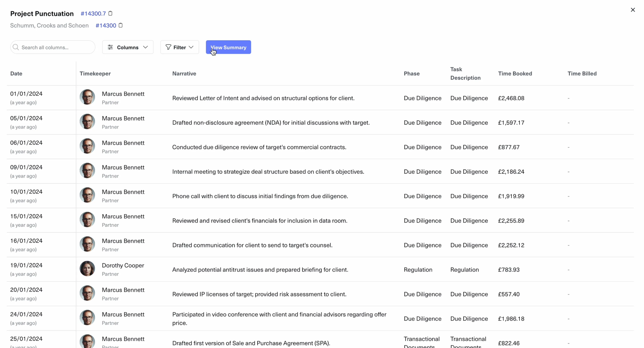Close the Project Punctuation view
The height and width of the screenshot is (348, 644).
[632, 10]
